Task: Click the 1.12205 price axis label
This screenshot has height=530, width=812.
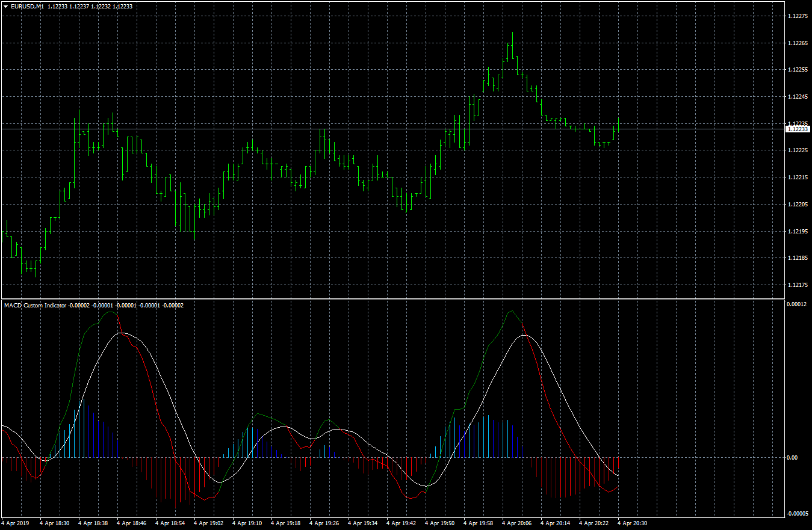Action: pyautogui.click(x=797, y=204)
